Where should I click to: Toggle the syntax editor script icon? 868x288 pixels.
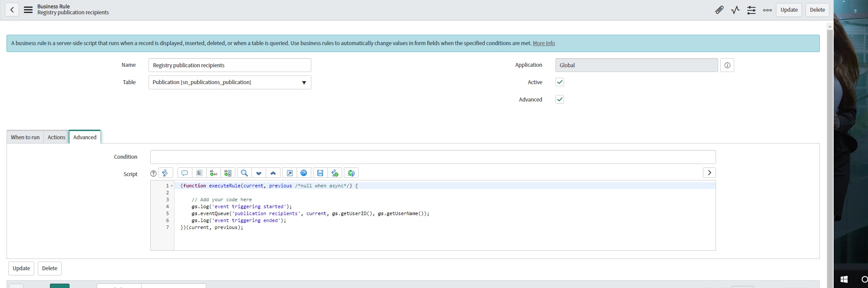pyautogui.click(x=165, y=173)
